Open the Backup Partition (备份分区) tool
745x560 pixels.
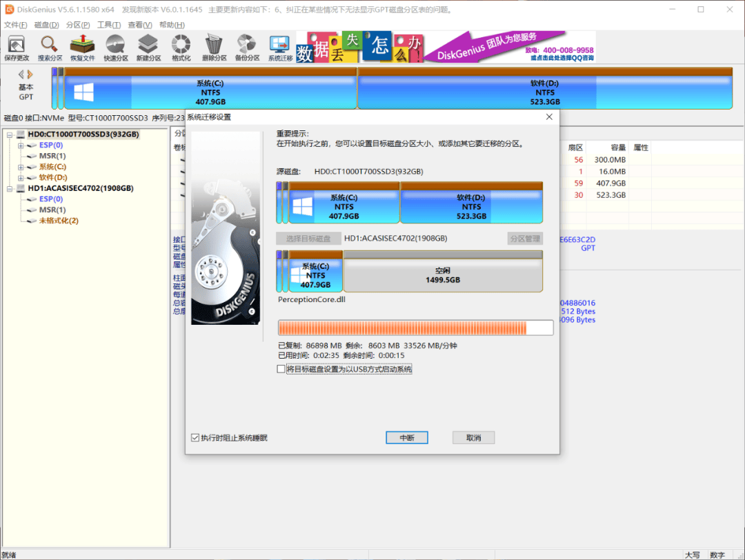247,48
